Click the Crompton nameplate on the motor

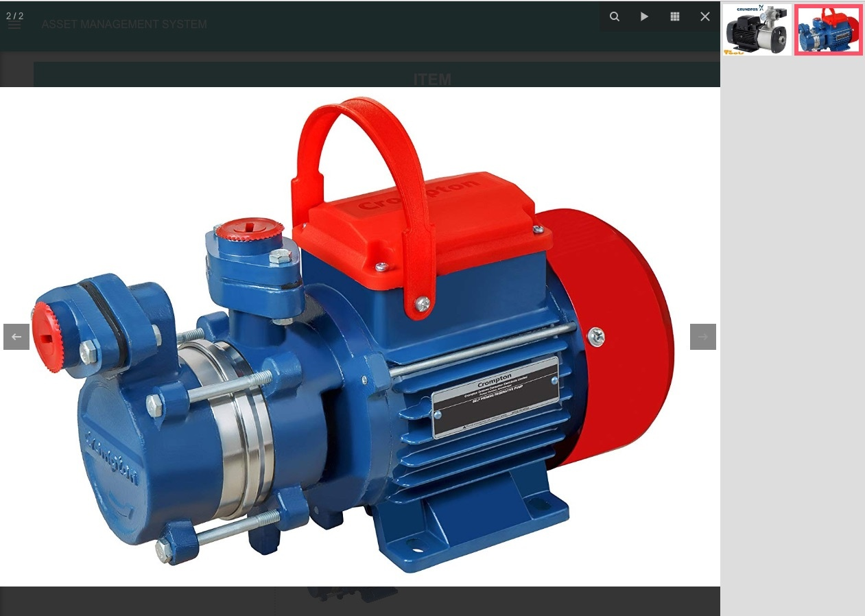pyautogui.click(x=496, y=397)
